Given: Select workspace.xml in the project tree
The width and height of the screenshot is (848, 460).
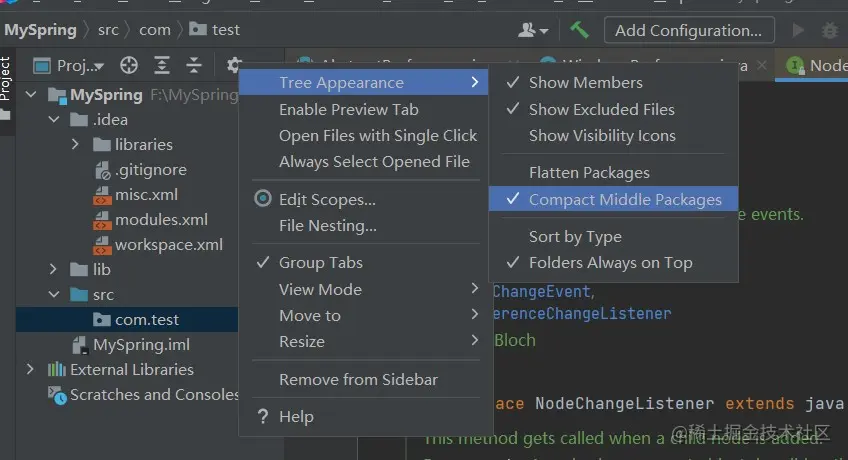Looking at the screenshot, I should click(168, 245).
